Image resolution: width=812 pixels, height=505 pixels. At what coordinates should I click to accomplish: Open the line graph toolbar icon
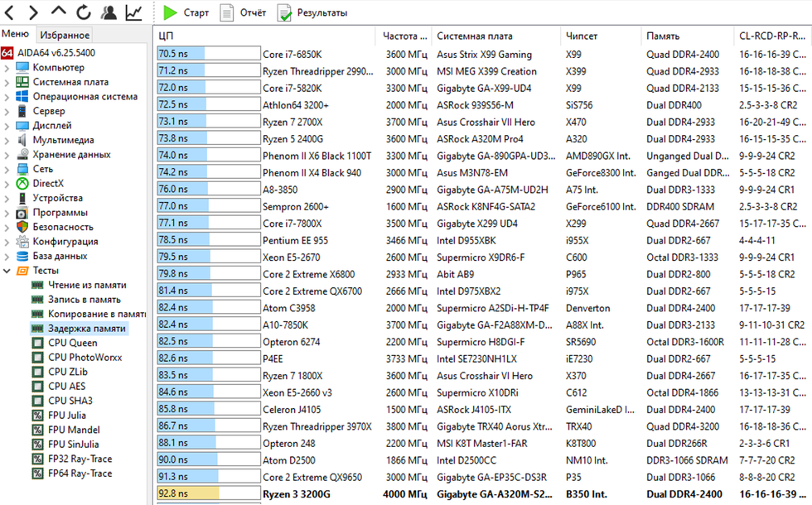click(133, 12)
